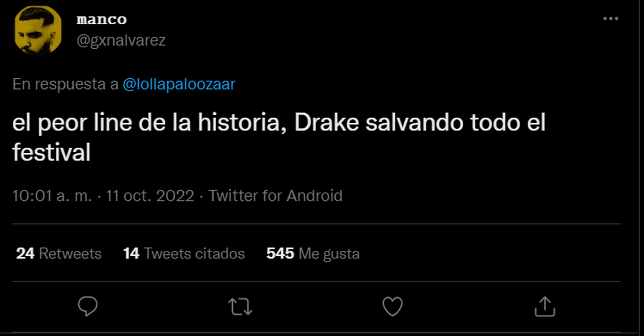Open the manco display name
The width and height of the screenshot is (644, 336).
pyautogui.click(x=101, y=20)
